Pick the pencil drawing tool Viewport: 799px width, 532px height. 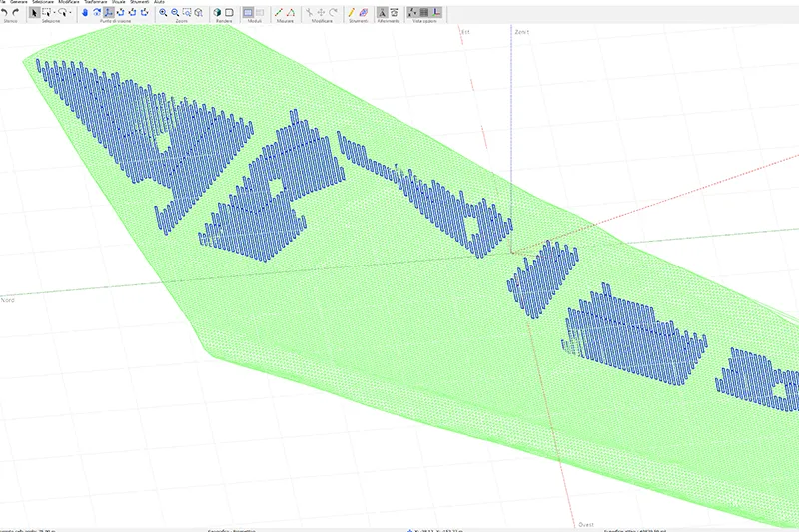click(351, 12)
